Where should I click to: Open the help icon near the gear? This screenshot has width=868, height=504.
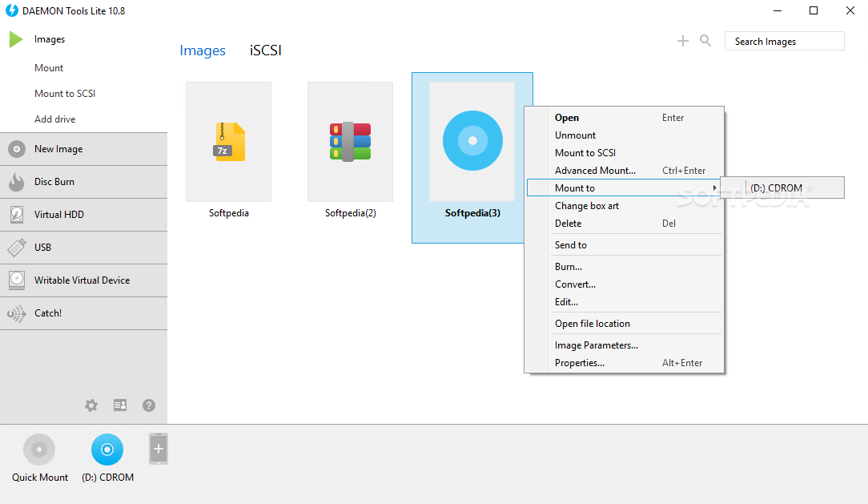[148, 405]
